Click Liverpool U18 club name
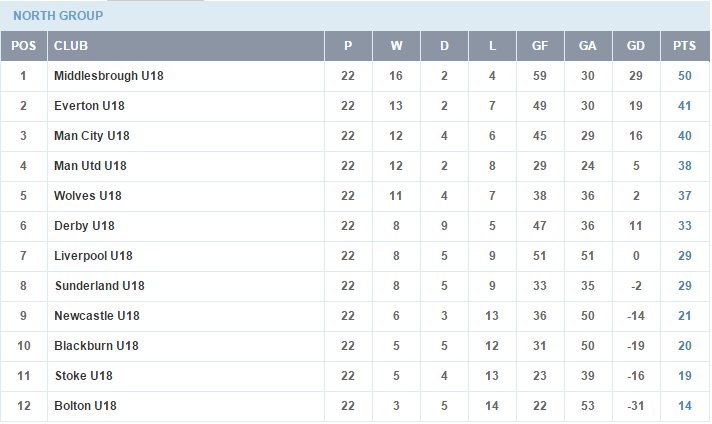The height and width of the screenshot is (424, 712). [x=93, y=256]
